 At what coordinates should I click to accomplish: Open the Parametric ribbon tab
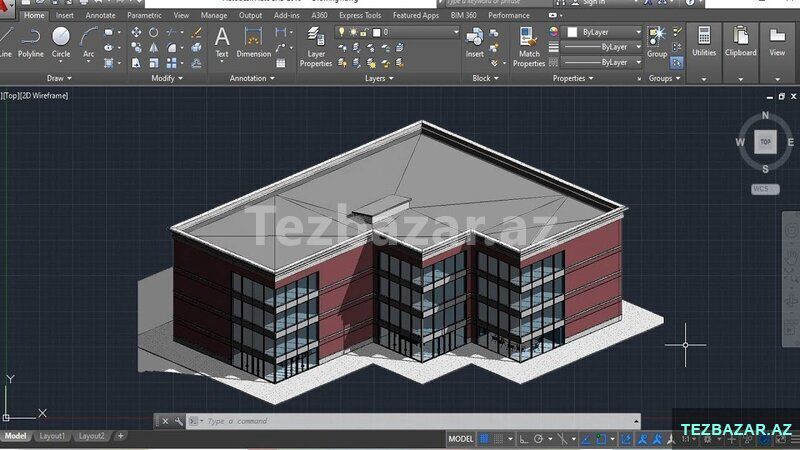(144, 15)
